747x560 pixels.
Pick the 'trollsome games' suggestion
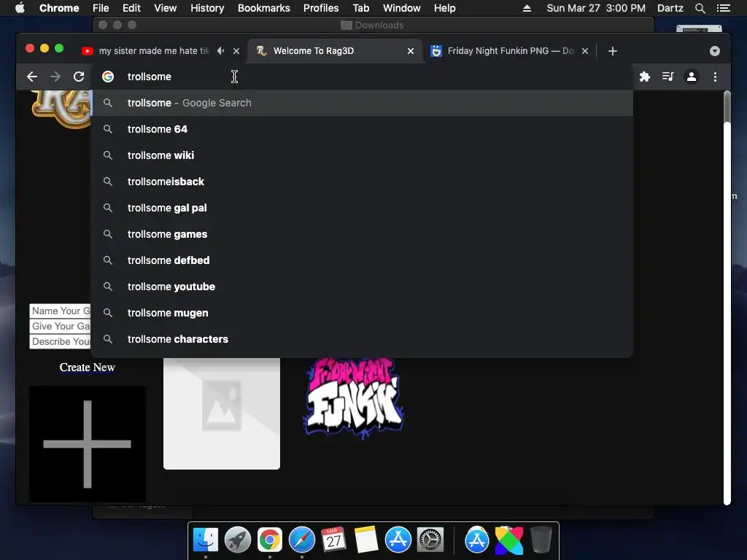coord(362,234)
